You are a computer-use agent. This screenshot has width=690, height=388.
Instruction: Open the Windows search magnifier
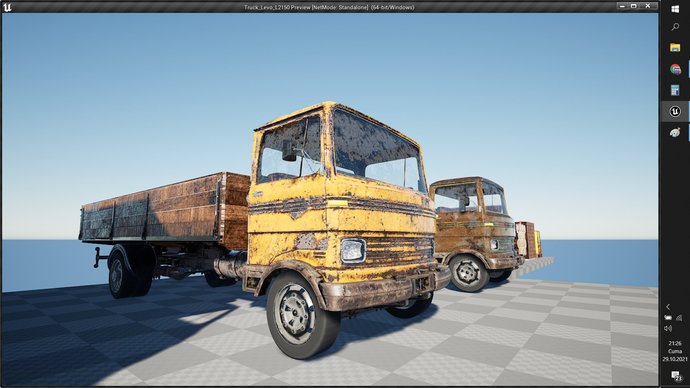click(675, 27)
